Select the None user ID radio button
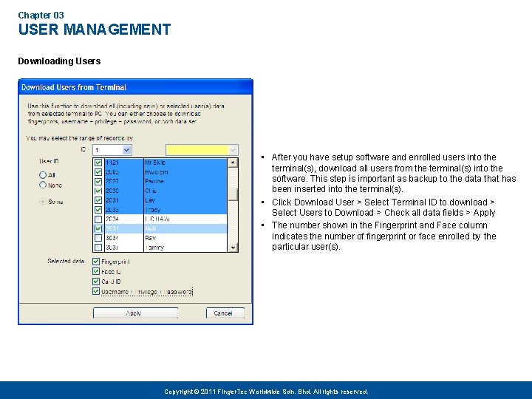 point(43,185)
